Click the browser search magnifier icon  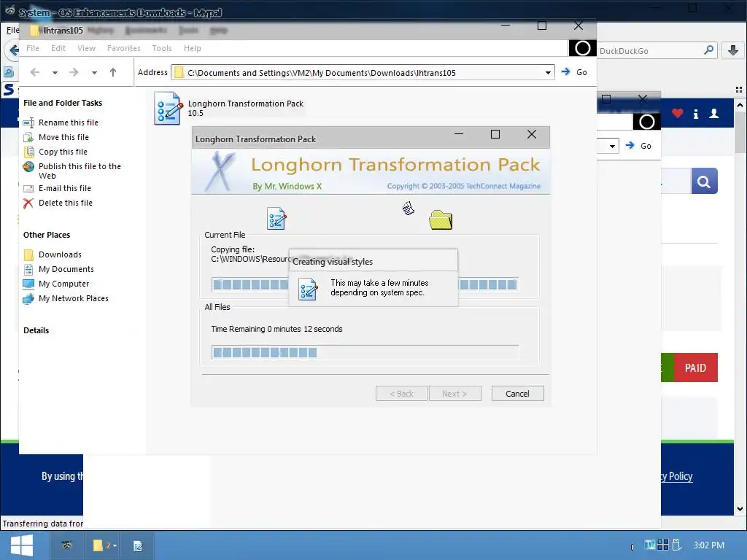click(x=709, y=50)
